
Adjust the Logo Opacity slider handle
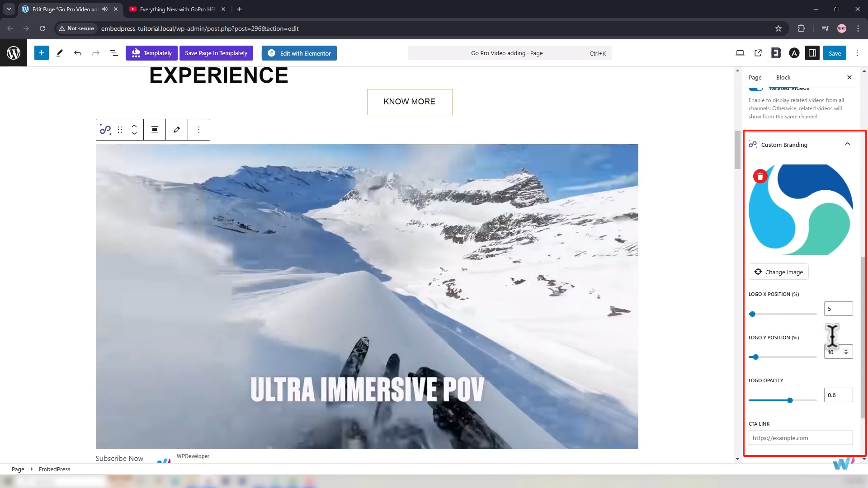click(790, 400)
